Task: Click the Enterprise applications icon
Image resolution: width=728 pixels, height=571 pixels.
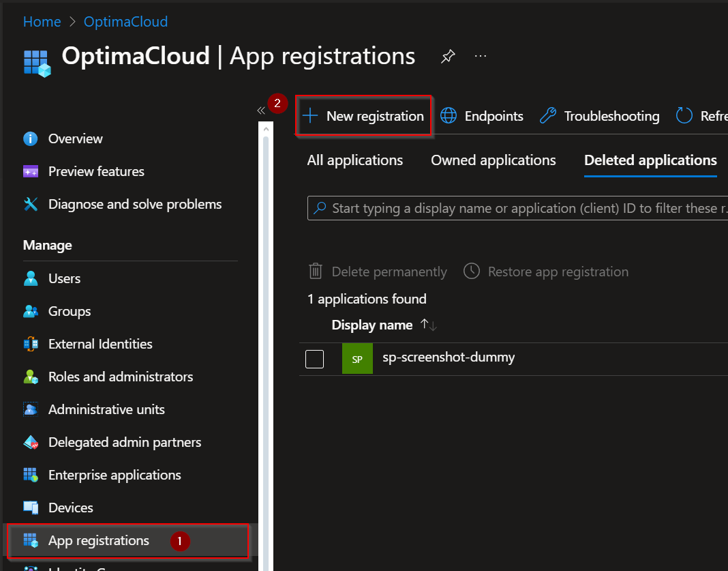Action: [x=31, y=475]
